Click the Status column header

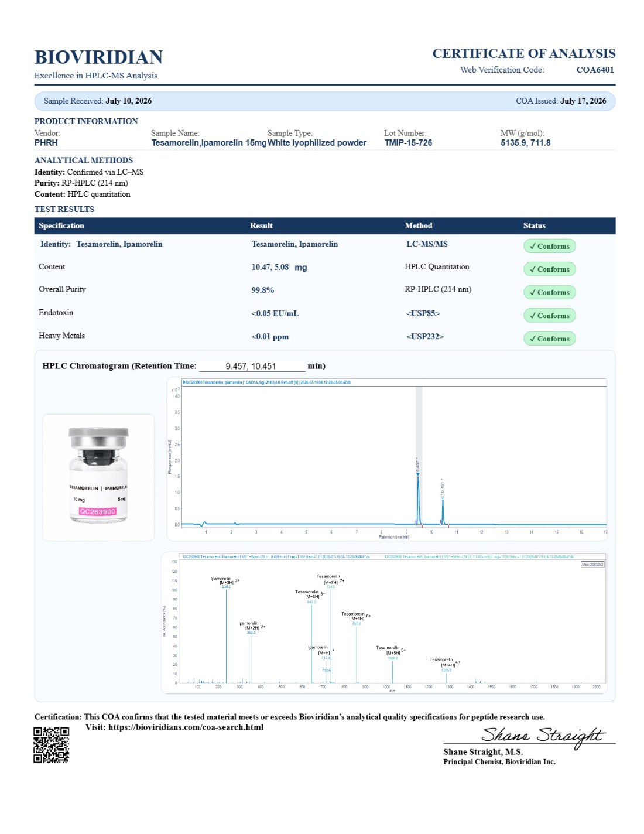(x=535, y=225)
